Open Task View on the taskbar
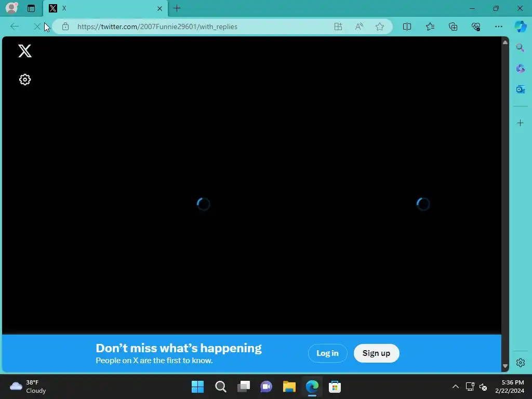Screen dimensions: 532x399 pos(243,387)
